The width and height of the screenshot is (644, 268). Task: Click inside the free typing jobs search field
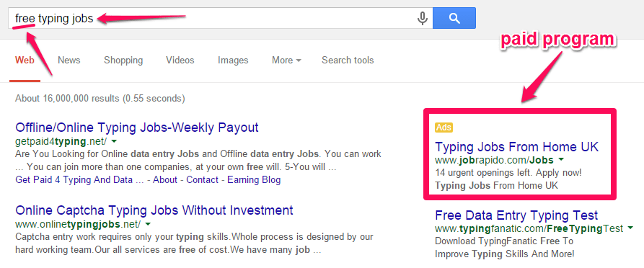pos(213,18)
